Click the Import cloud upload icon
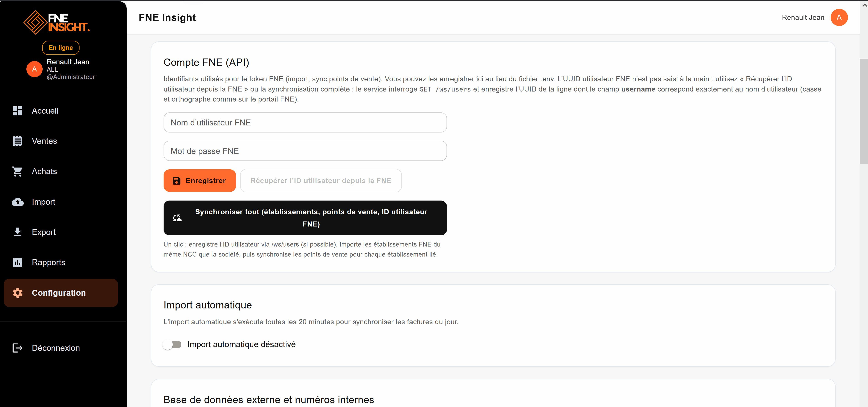The image size is (868, 407). 18,202
